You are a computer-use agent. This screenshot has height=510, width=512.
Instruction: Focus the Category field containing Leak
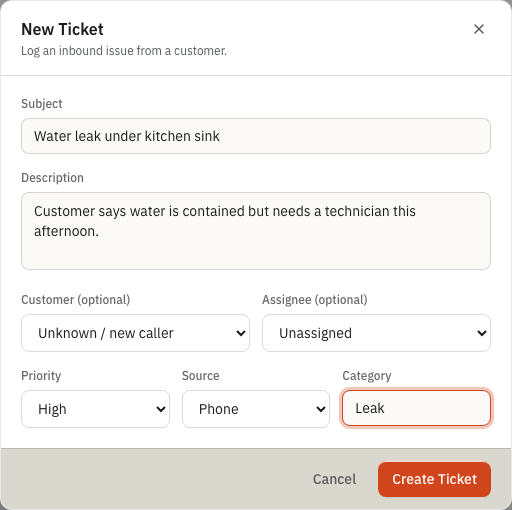coord(416,408)
